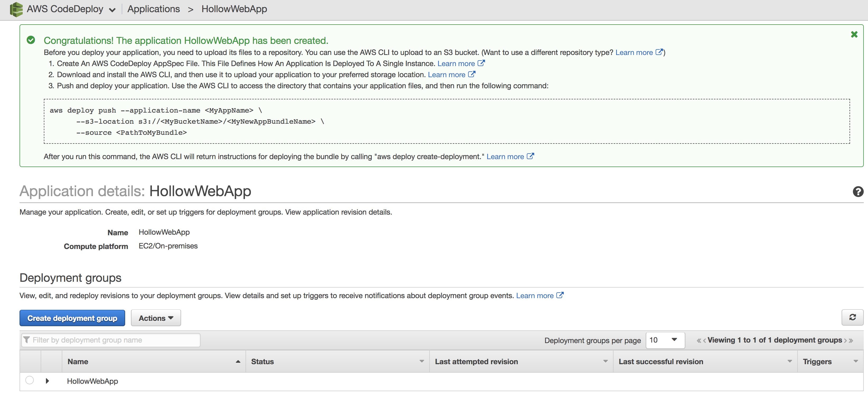Click Create deployment group button
868x397 pixels.
(x=72, y=318)
